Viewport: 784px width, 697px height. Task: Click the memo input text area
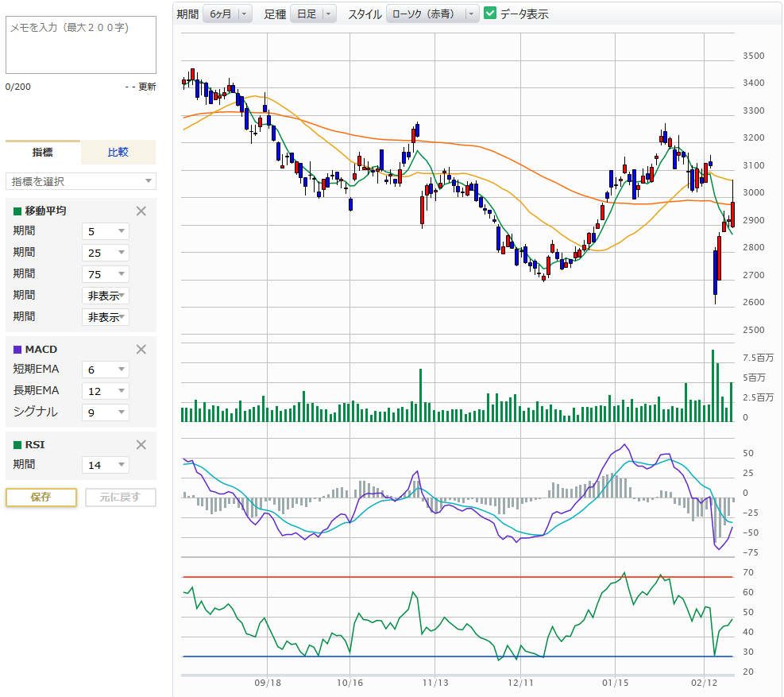tap(80, 45)
